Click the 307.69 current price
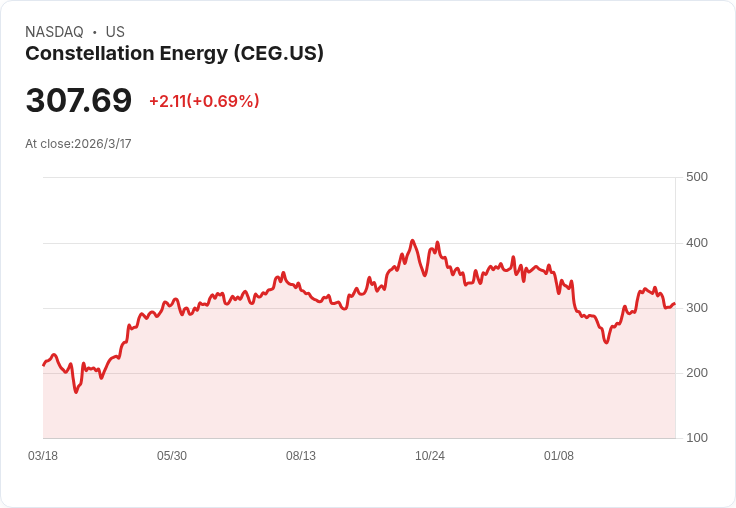Screen dimensions: 736x508 point(79,101)
